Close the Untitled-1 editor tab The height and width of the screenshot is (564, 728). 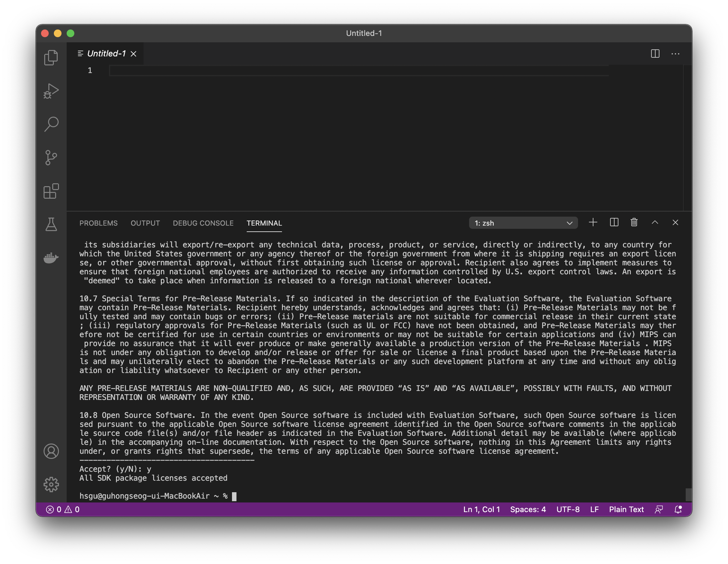click(x=133, y=54)
